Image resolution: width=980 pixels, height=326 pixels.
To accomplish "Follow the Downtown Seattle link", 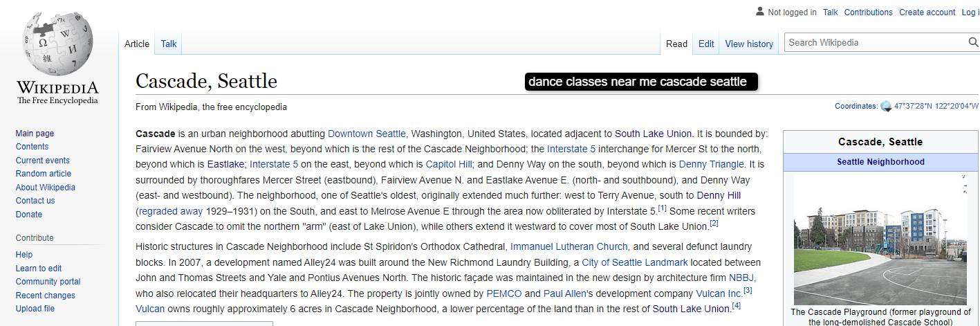I will tap(367, 134).
